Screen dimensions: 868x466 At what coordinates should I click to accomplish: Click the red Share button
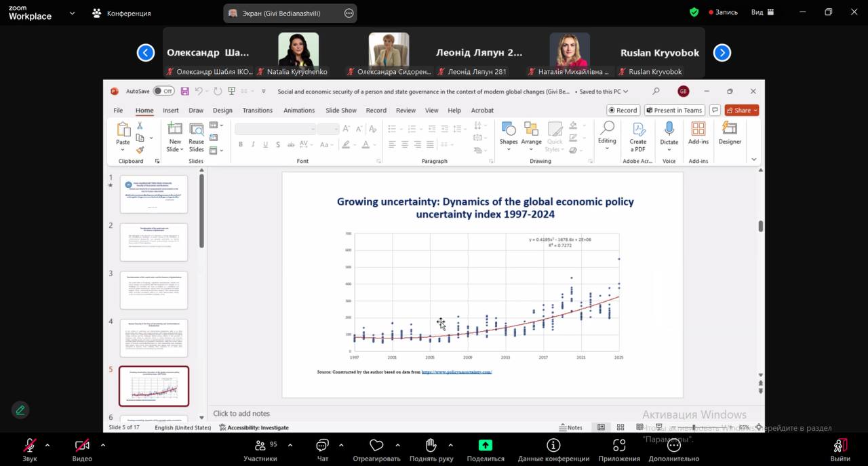(741, 110)
